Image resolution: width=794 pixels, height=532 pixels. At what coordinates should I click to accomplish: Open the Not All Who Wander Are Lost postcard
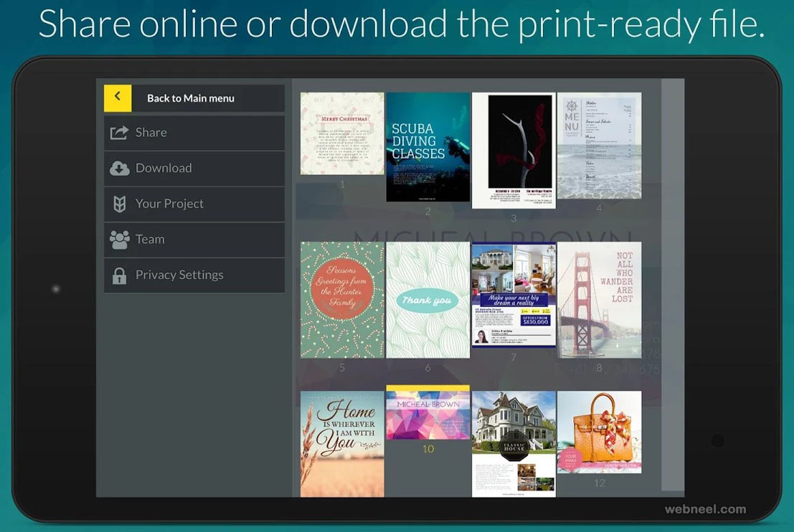pos(600,298)
